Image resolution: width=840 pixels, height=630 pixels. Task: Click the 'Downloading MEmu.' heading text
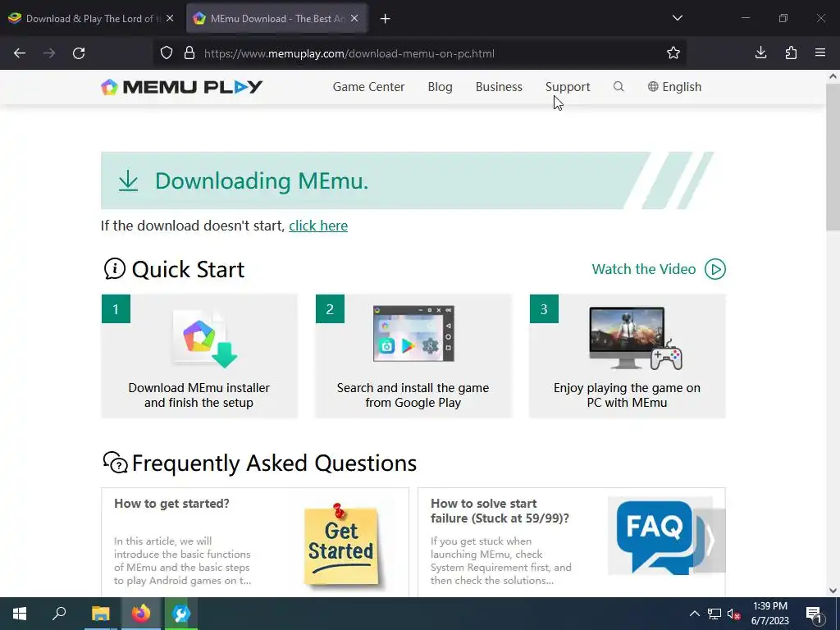click(262, 180)
